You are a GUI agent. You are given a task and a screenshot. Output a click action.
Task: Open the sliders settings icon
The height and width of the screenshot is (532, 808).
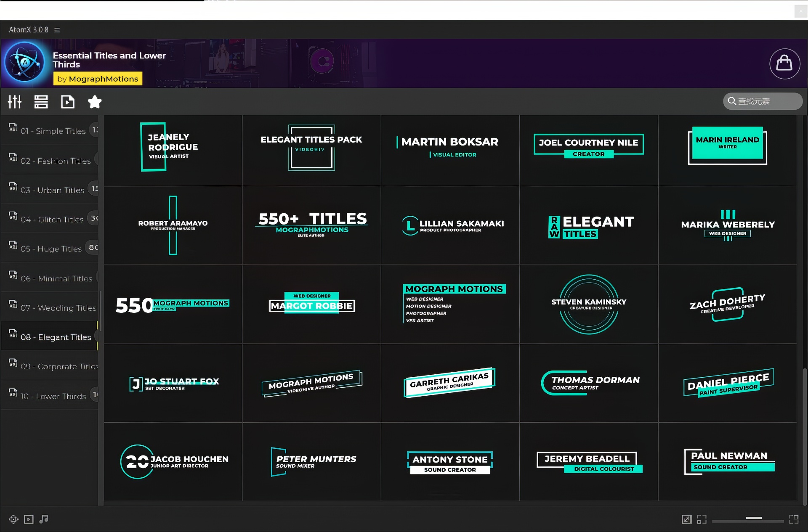click(15, 101)
